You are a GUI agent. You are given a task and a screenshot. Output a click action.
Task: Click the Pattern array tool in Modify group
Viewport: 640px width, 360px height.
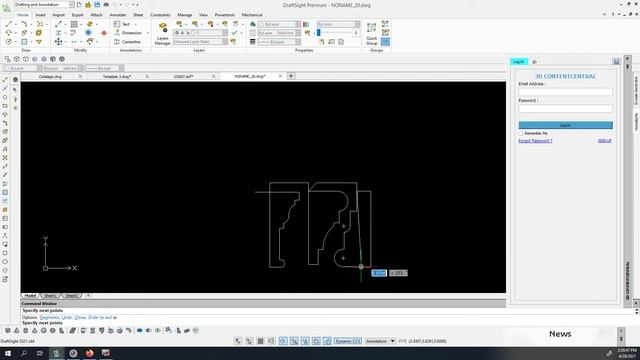[74, 24]
